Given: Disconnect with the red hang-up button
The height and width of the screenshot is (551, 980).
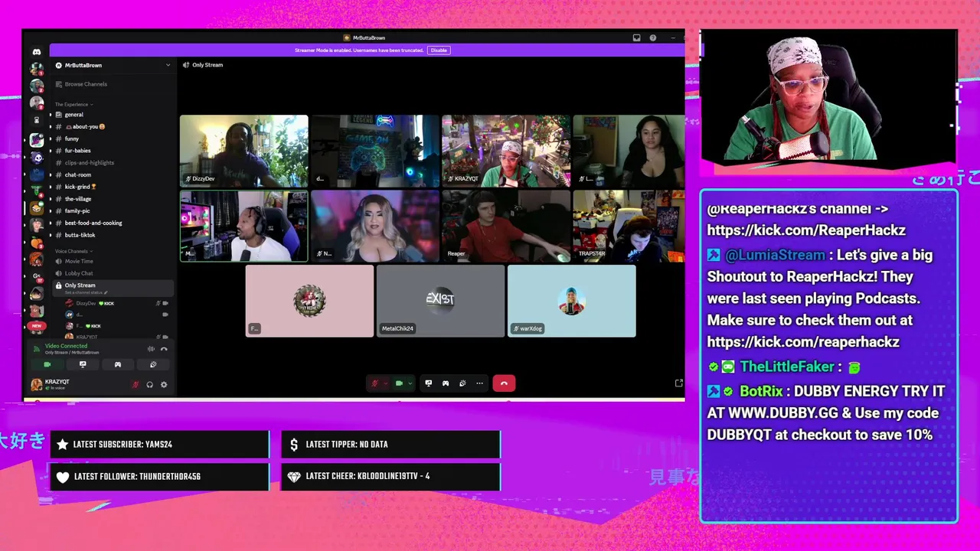Looking at the screenshot, I should (x=504, y=383).
